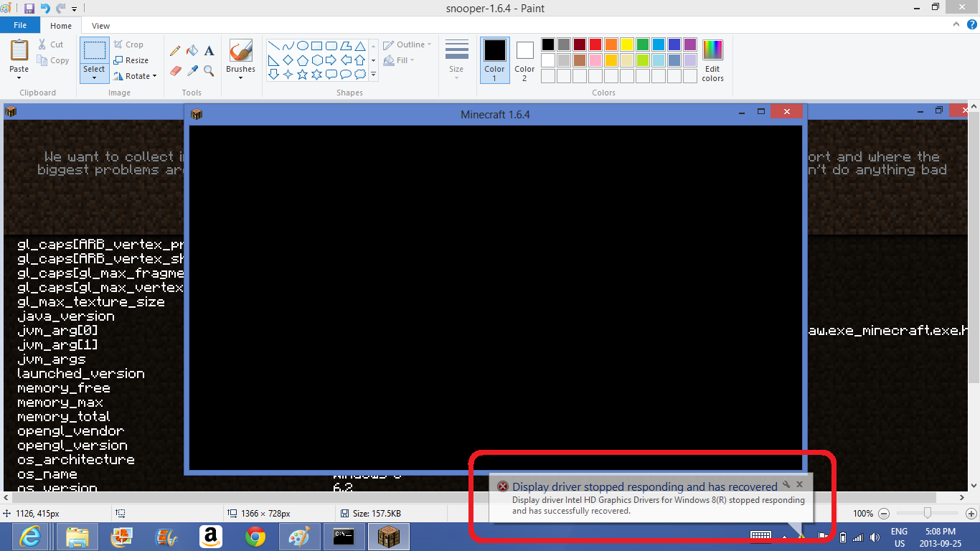
Task: Click the Save icon in quick access toolbar
Action: click(29, 8)
